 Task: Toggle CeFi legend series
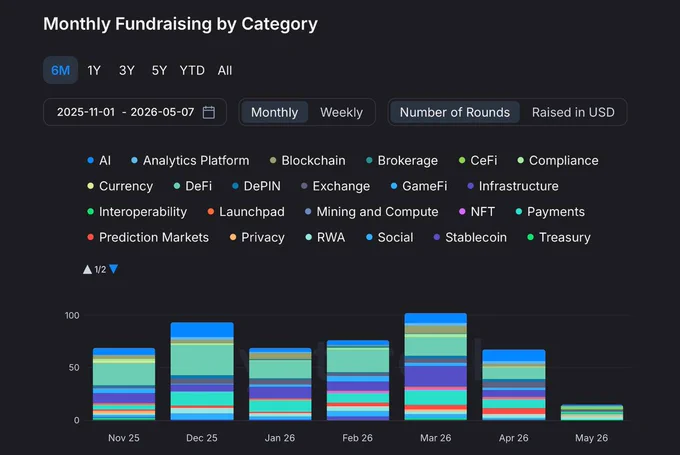pos(478,160)
